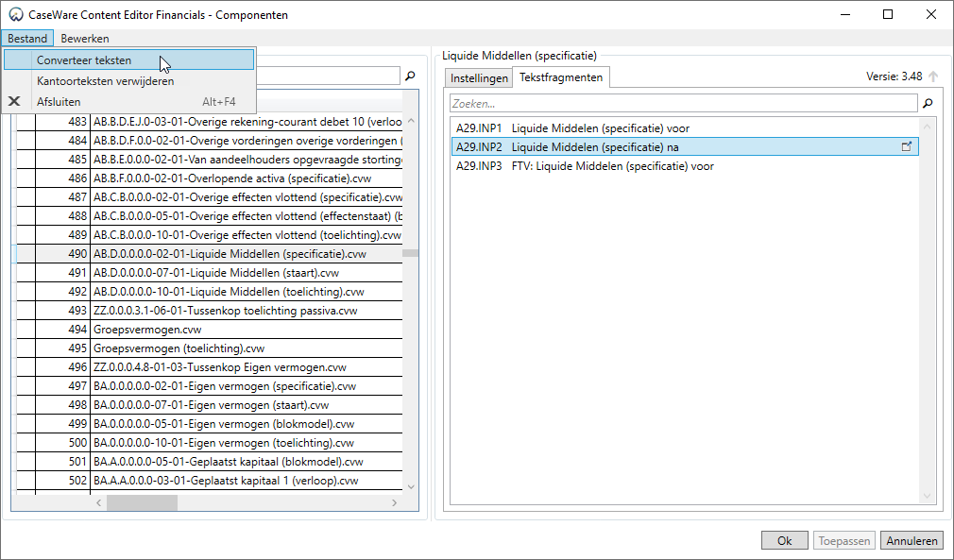Select row 490 Liquide Middellen (specificatie).cvw
The image size is (954, 560).
[210, 253]
